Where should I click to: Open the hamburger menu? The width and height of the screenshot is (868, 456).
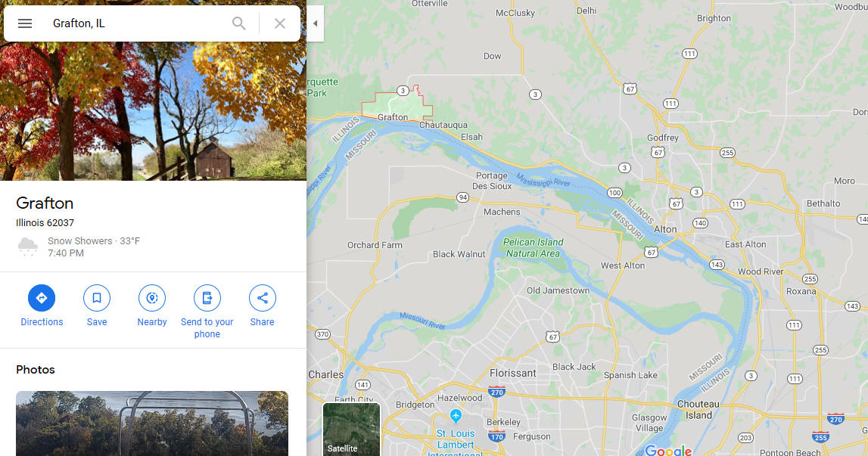coord(25,23)
